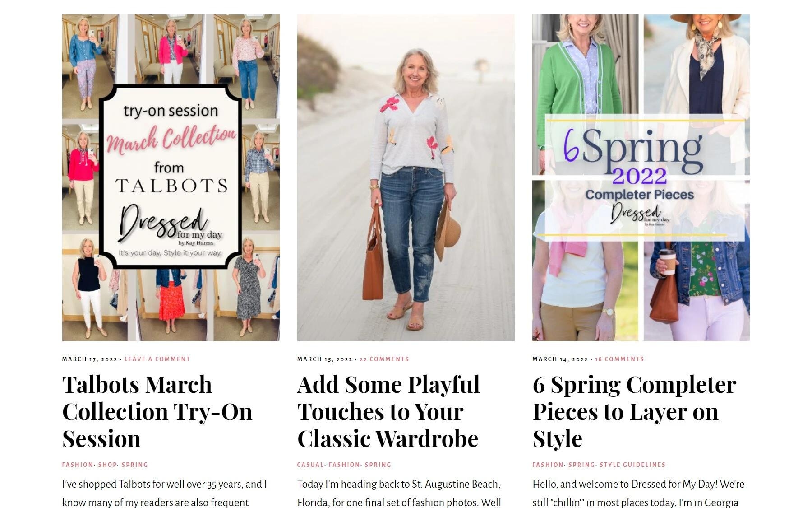Image resolution: width=812 pixels, height=508 pixels.
Task: Select the Style Guidelines category tag
Action: (x=632, y=465)
